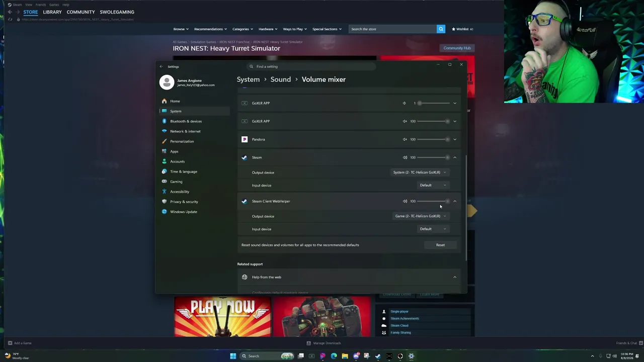Collapse the Steam Client WebHelper row
Viewport: 644px width, 362px height.
[x=455, y=201]
